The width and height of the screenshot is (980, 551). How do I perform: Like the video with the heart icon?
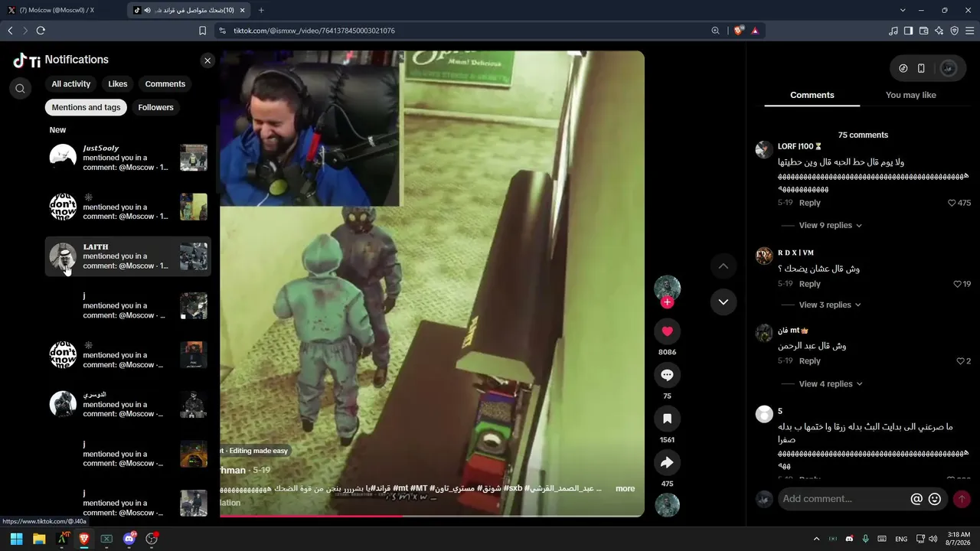click(667, 331)
